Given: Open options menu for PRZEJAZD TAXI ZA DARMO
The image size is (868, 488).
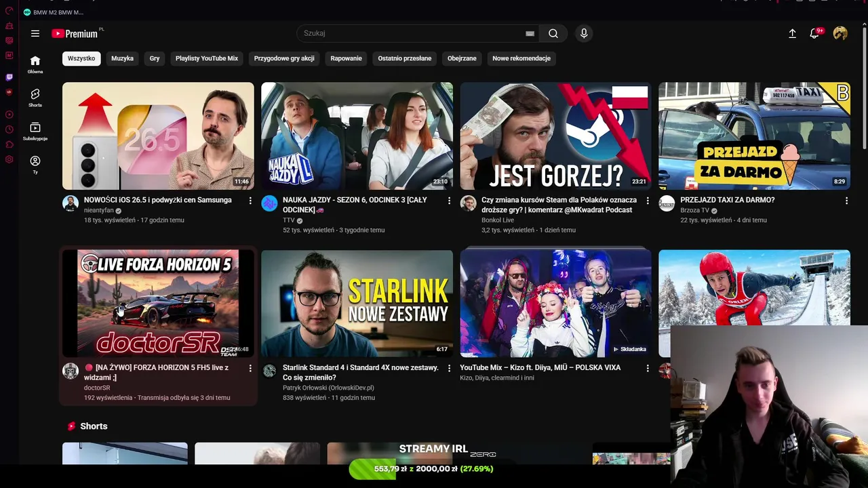Looking at the screenshot, I should 846,201.
